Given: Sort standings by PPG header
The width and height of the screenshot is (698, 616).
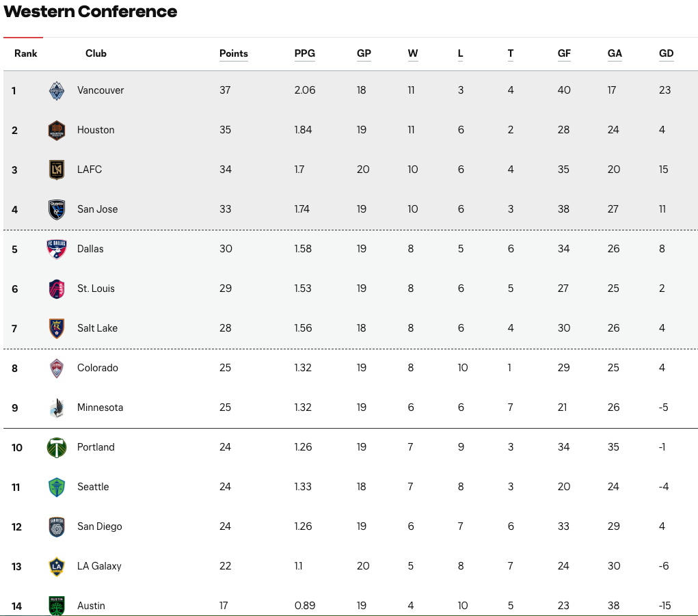Looking at the screenshot, I should pos(304,53).
